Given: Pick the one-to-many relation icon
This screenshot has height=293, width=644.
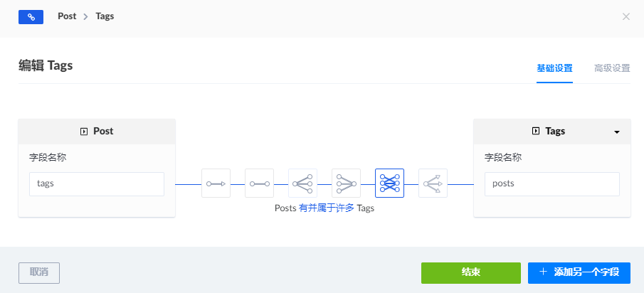Looking at the screenshot, I should (302, 183).
